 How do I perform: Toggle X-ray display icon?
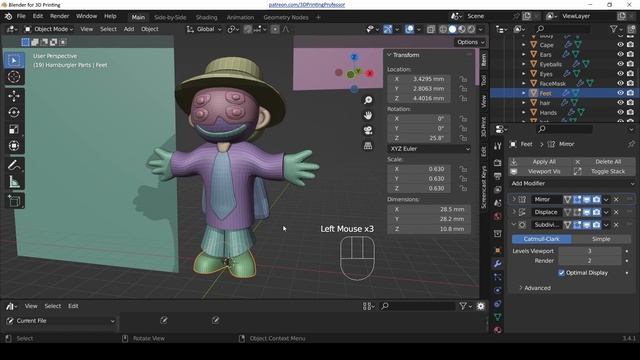pyautogui.click(x=431, y=29)
